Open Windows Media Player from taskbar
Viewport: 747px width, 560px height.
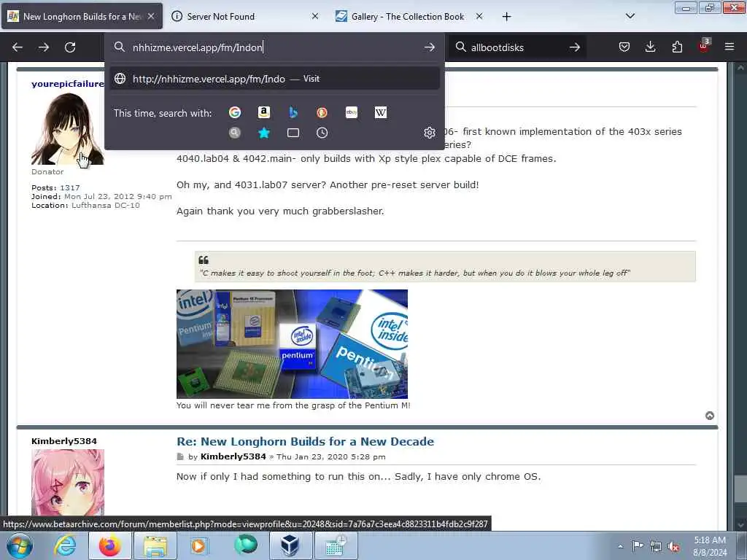pyautogui.click(x=198, y=545)
